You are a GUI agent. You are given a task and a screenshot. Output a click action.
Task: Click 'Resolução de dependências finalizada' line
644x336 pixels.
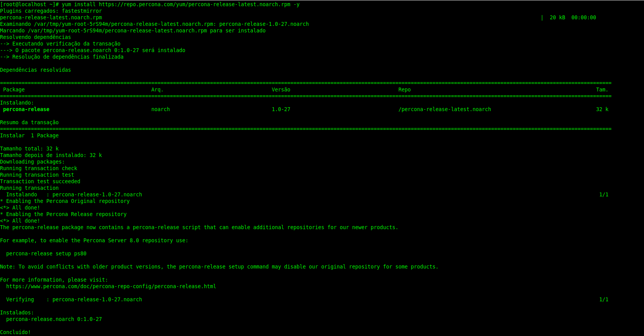[x=62, y=57]
